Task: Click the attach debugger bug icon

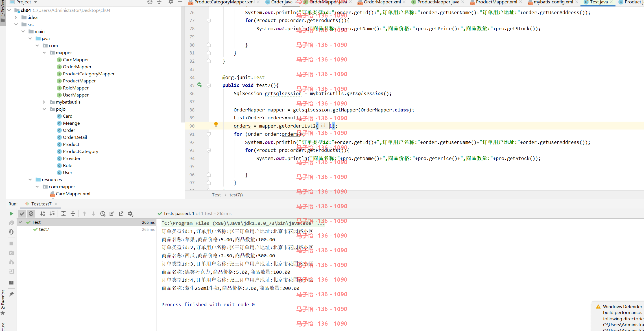Action: [x=11, y=262]
